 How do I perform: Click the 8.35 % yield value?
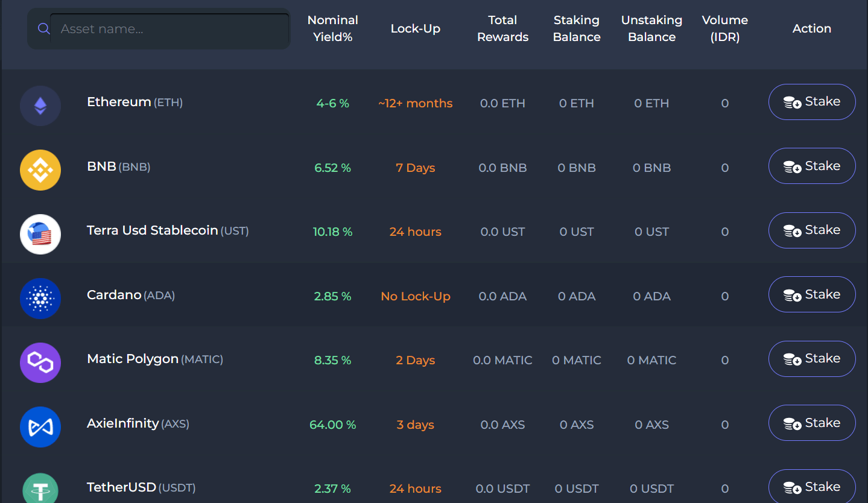[x=333, y=360]
